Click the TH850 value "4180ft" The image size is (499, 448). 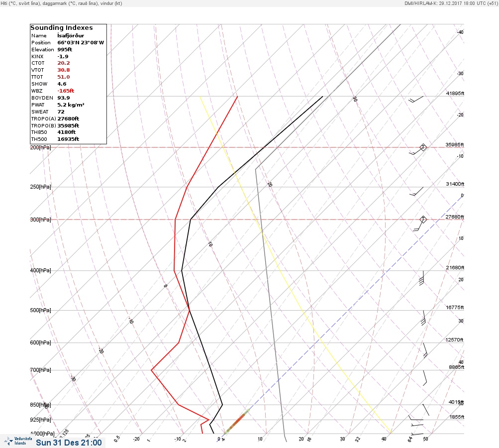(x=66, y=132)
